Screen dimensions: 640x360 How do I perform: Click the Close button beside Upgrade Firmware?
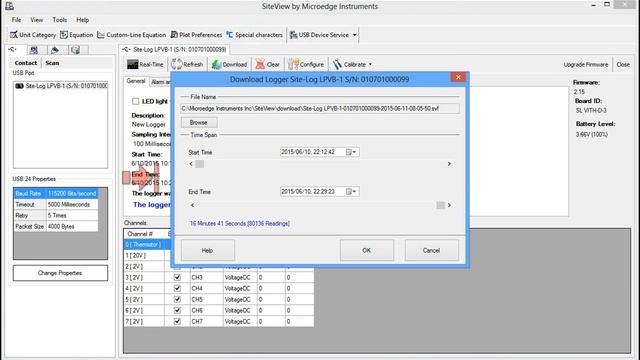[x=623, y=64]
